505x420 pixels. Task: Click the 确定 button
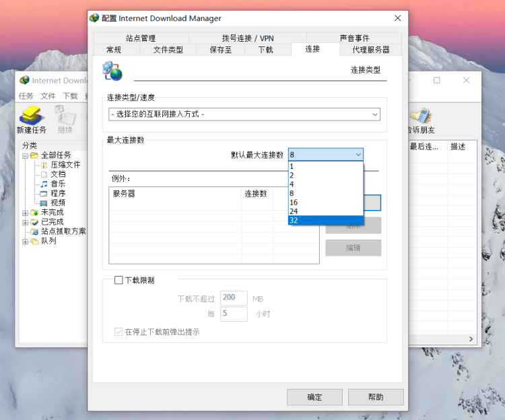(314, 397)
